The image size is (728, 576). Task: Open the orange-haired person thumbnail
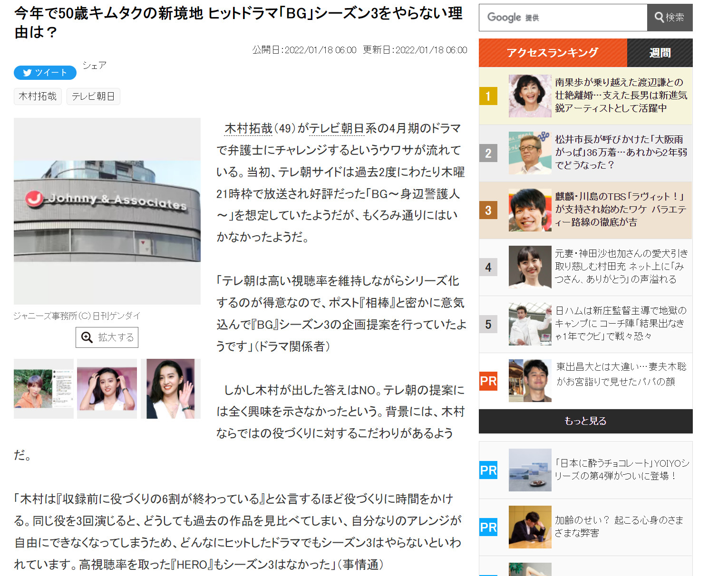[43, 389]
